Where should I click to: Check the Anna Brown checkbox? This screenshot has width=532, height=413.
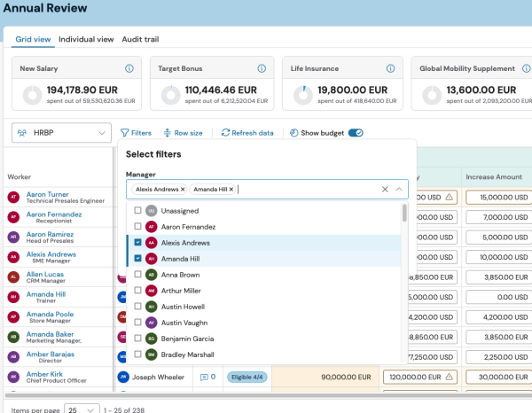tap(137, 274)
